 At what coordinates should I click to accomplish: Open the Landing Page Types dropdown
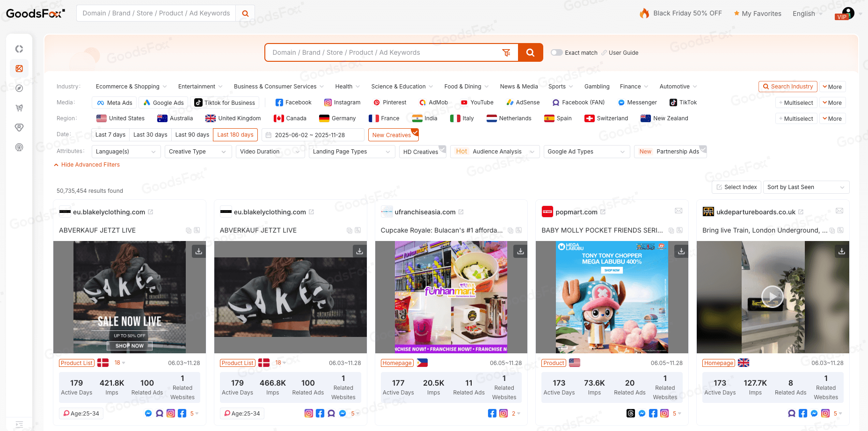point(351,151)
